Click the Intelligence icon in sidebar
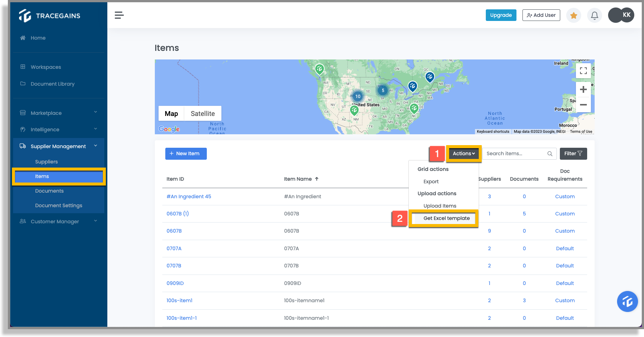 click(x=23, y=129)
